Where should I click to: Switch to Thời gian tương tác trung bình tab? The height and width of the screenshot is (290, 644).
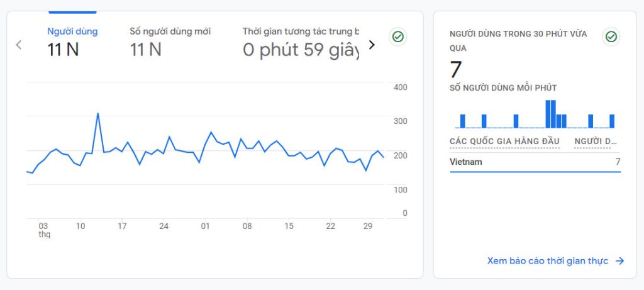coord(300,42)
